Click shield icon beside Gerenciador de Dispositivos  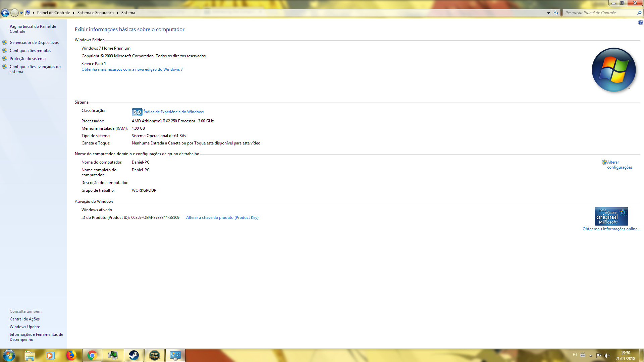(5, 43)
